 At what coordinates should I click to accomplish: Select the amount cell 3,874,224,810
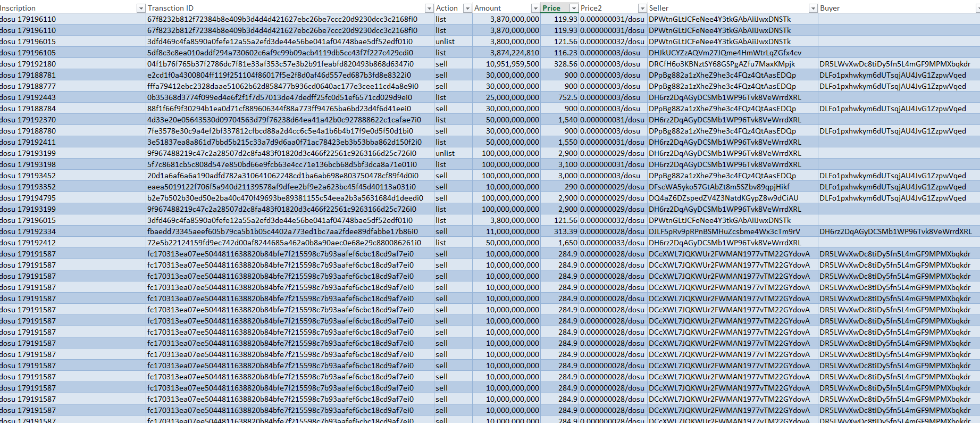click(506, 53)
